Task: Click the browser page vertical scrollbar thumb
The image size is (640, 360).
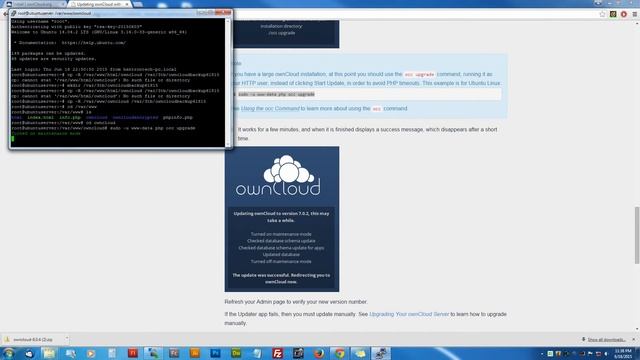Action: click(x=637, y=236)
